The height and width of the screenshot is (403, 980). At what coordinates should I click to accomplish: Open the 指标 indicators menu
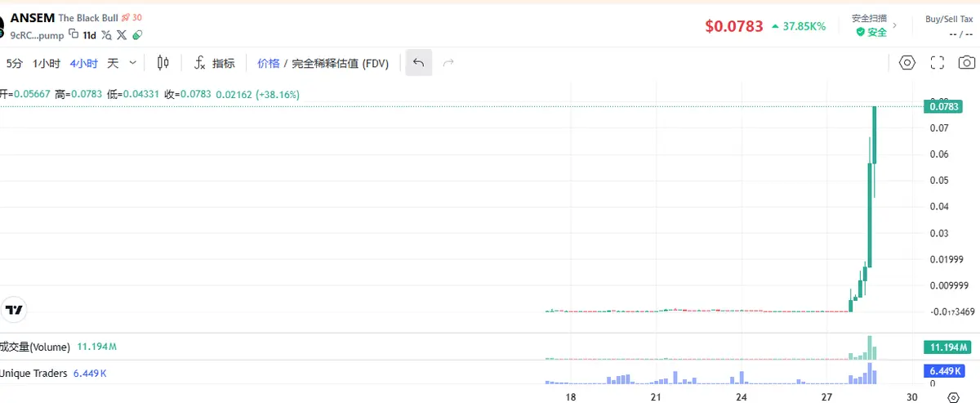[x=223, y=63]
